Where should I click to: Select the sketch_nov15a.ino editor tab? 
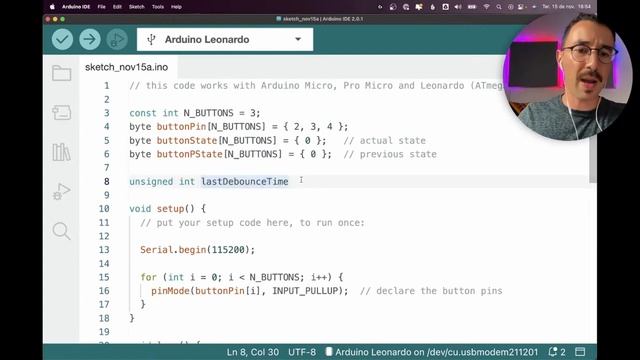(127, 67)
